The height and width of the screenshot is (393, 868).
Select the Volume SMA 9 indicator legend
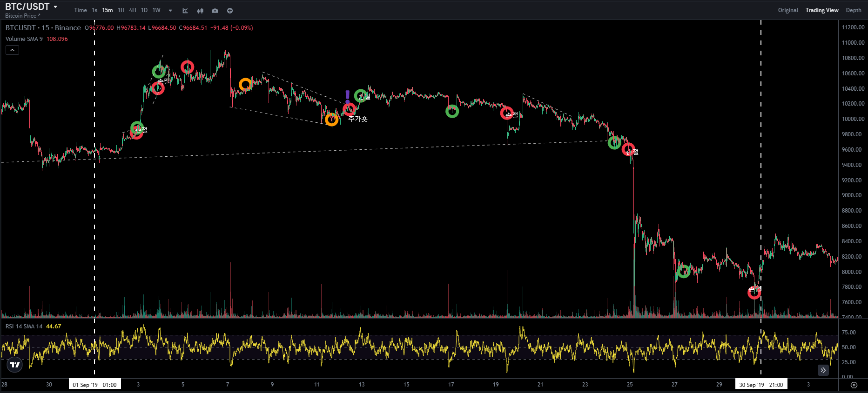pos(24,39)
